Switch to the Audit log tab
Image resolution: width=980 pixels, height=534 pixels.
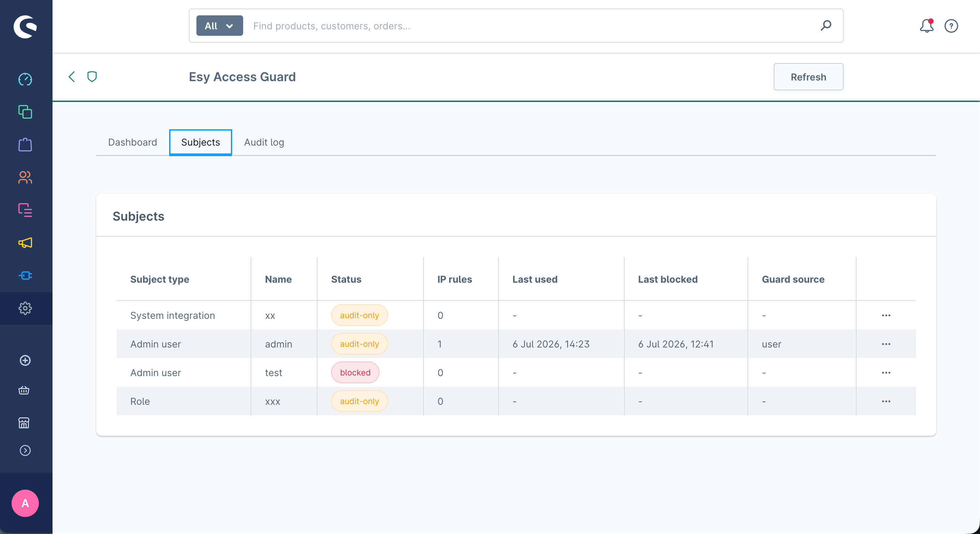(264, 142)
